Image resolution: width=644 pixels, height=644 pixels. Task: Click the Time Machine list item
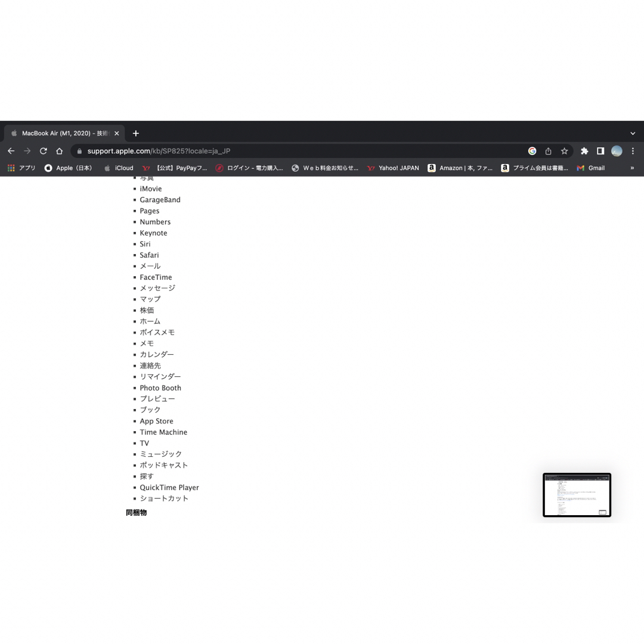[163, 432]
